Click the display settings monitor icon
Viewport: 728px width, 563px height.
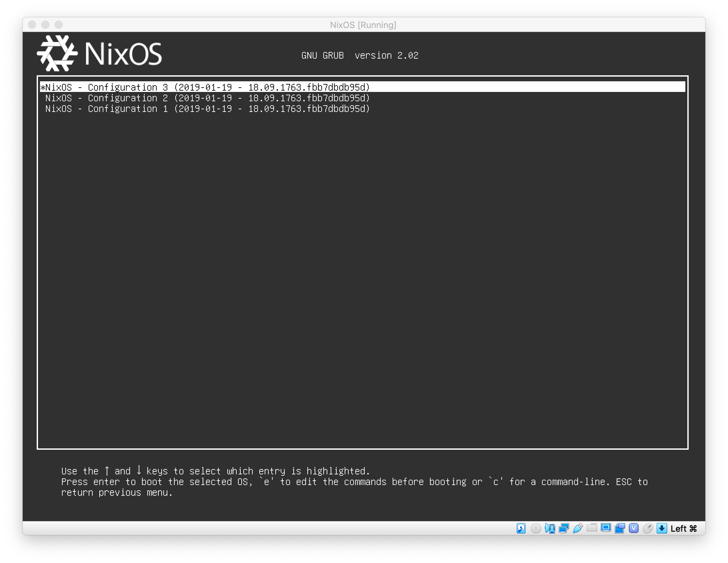pyautogui.click(x=606, y=528)
